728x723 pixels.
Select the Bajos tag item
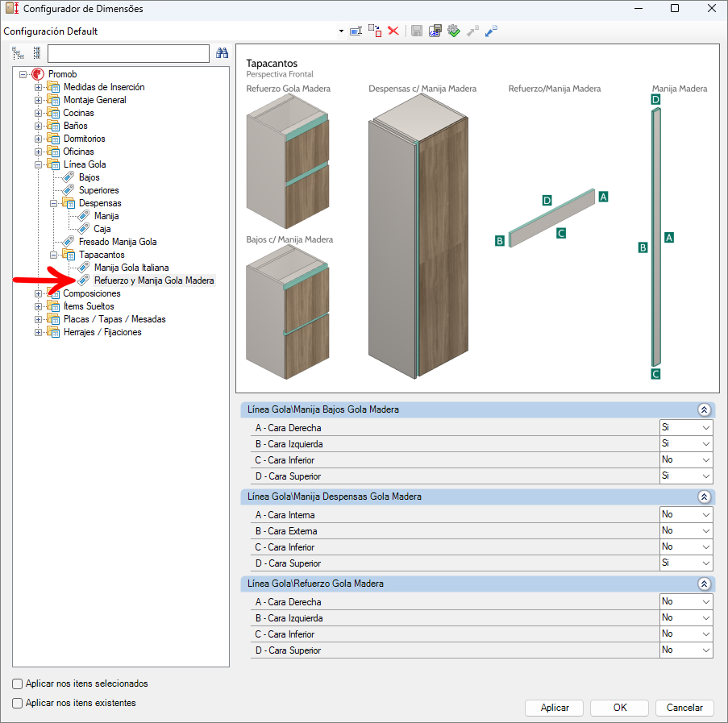(89, 177)
